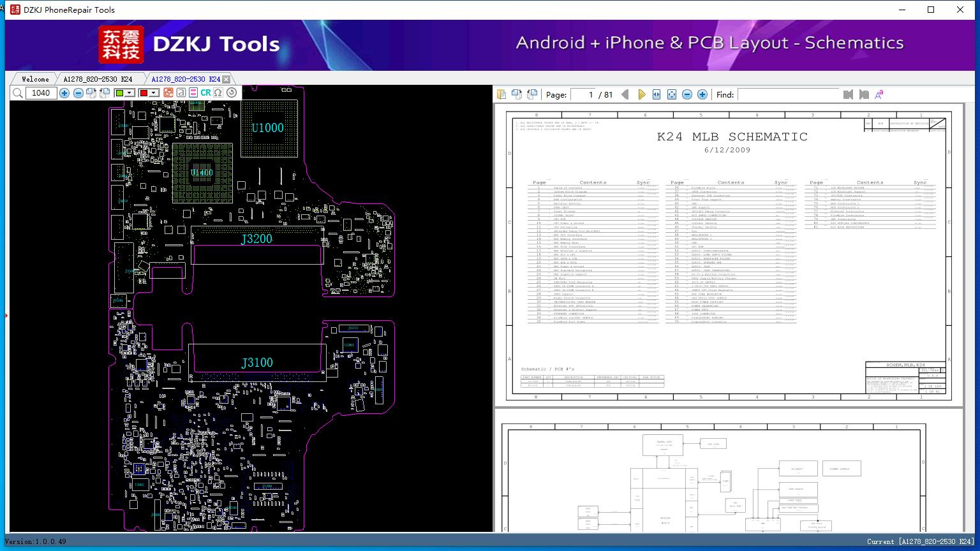The width and height of the screenshot is (980, 551).
Task: Toggle the pink layer stack icon
Action: [x=193, y=92]
